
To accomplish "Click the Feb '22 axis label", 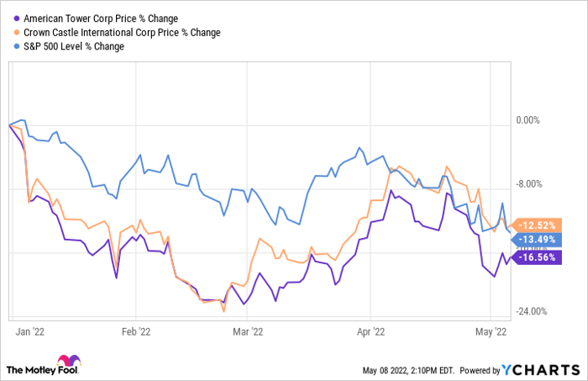I will click(x=135, y=331).
